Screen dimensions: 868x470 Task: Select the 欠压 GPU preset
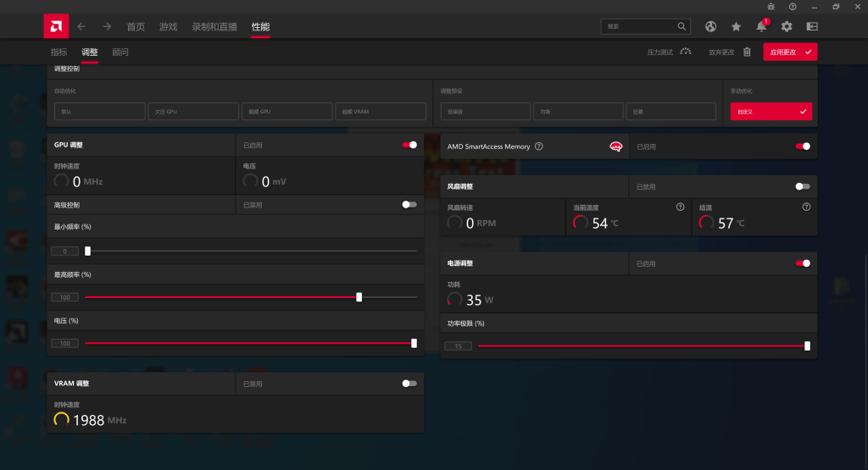pyautogui.click(x=193, y=112)
